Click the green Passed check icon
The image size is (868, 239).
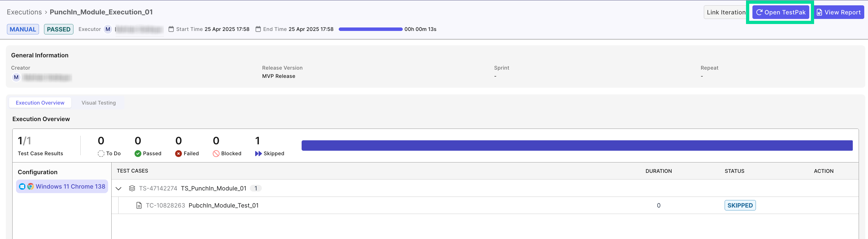point(138,153)
